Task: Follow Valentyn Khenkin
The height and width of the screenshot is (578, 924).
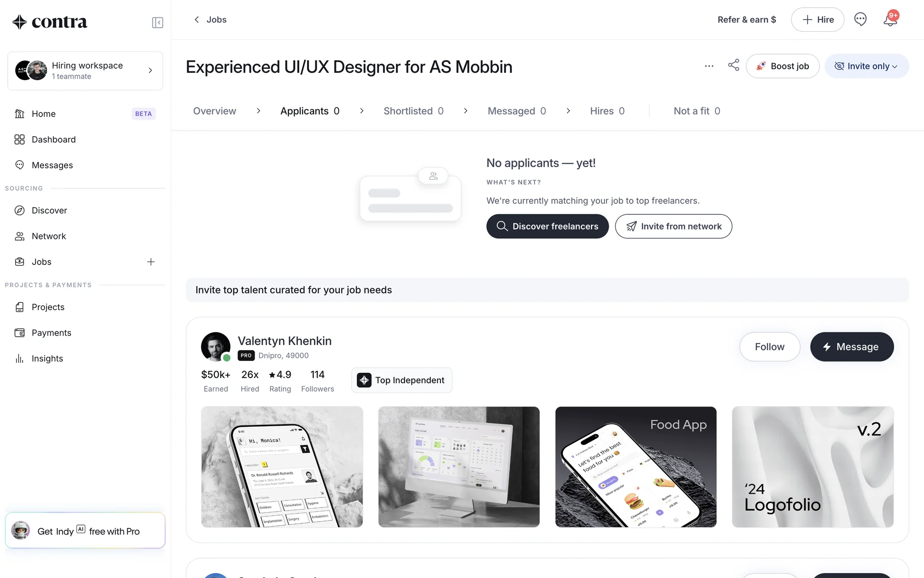Action: click(x=770, y=347)
